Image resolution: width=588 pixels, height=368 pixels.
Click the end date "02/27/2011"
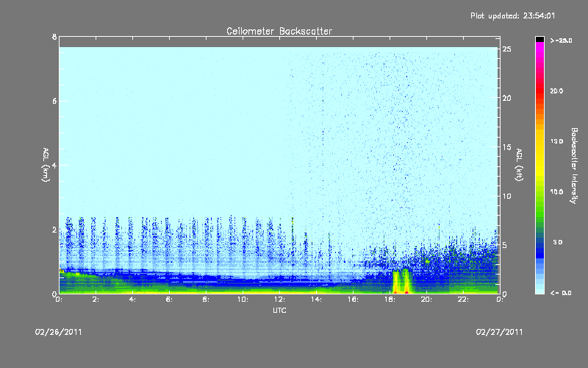click(499, 332)
